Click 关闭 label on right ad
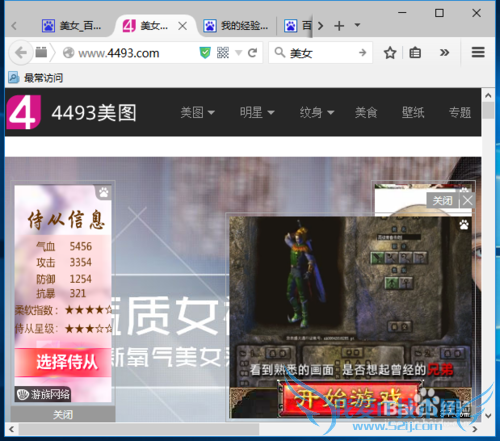 pos(442,201)
